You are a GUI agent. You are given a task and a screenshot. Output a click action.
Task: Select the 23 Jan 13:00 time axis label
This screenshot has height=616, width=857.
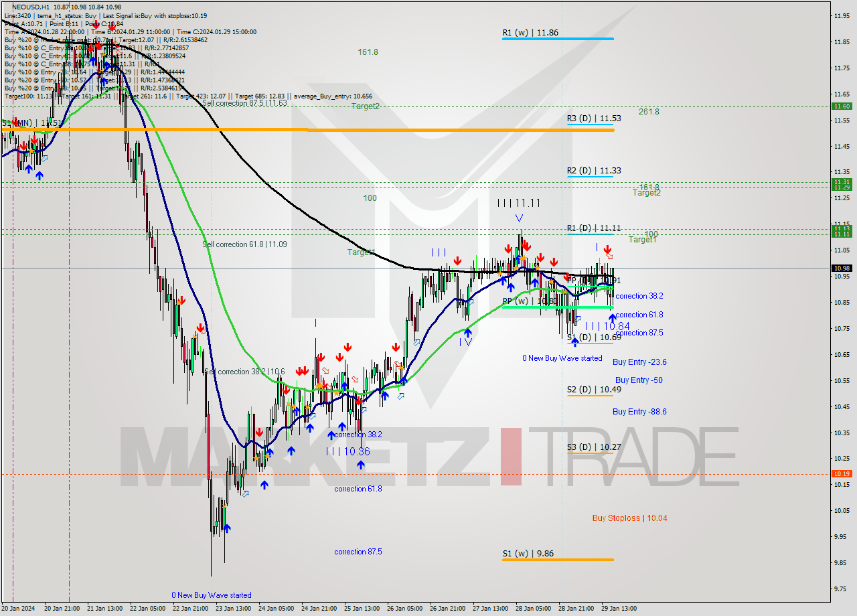232,609
